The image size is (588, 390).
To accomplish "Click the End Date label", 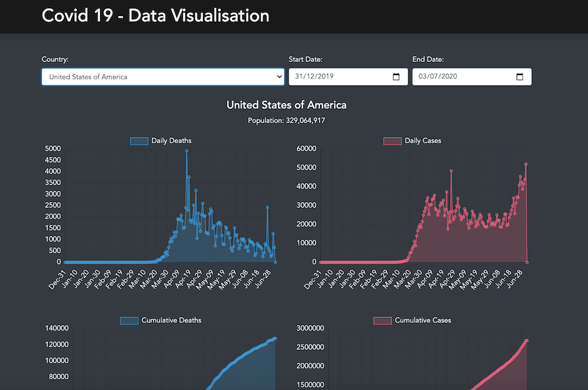I will coord(429,59).
